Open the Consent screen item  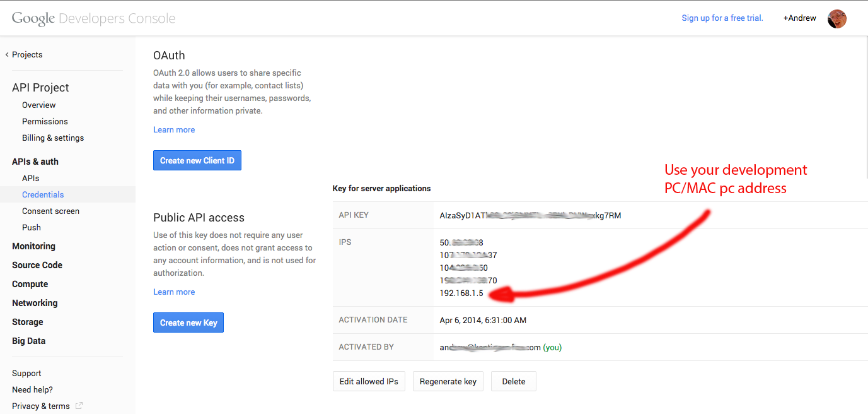50,211
